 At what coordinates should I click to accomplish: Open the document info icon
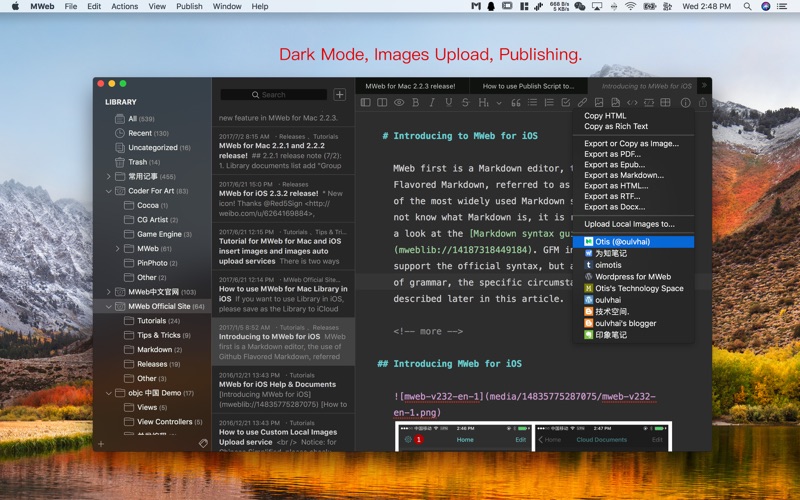point(685,102)
